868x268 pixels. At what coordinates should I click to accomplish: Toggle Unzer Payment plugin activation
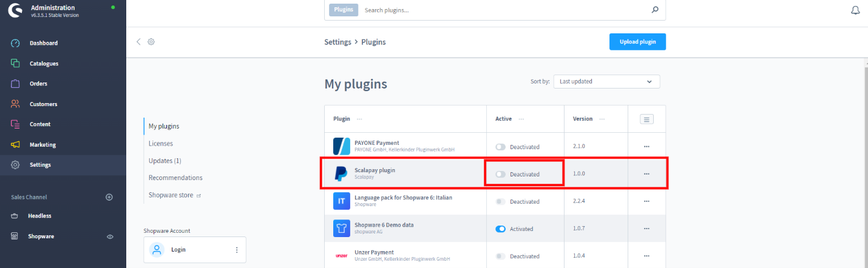click(x=500, y=256)
